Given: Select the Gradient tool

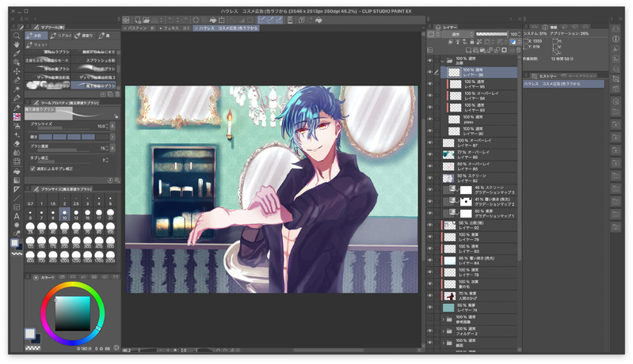Looking at the screenshot, I should point(17,180).
